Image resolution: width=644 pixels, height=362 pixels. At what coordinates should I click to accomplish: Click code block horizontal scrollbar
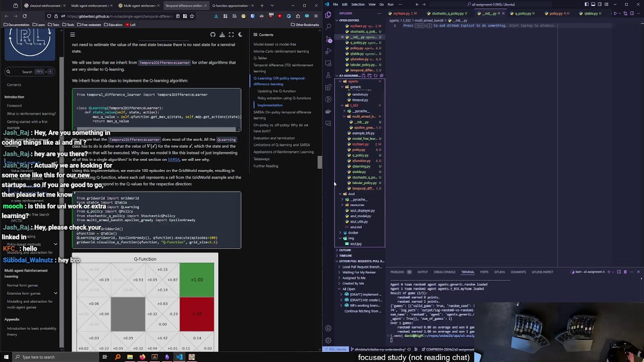[x=156, y=128]
